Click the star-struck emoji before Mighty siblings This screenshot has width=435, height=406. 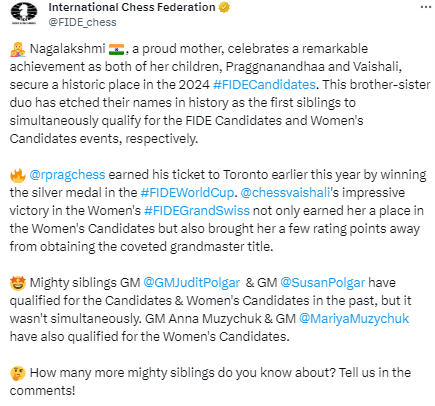click(18, 283)
